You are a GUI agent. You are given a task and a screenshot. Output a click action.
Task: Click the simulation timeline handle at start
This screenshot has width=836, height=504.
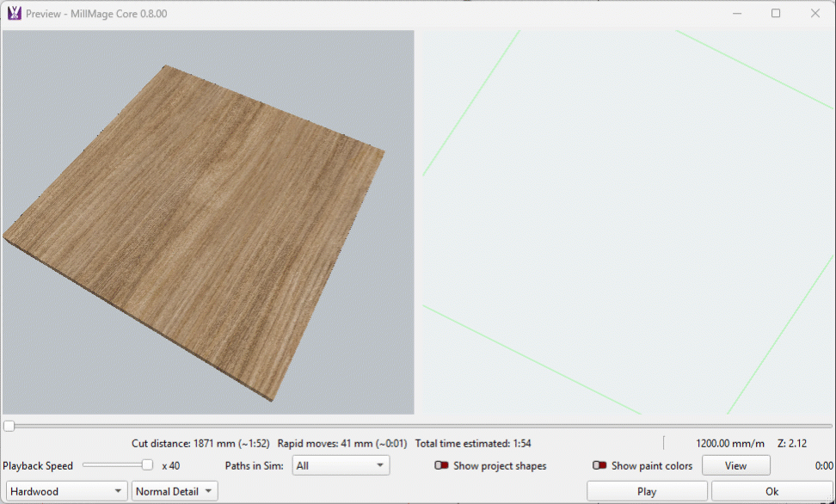tap(9, 426)
